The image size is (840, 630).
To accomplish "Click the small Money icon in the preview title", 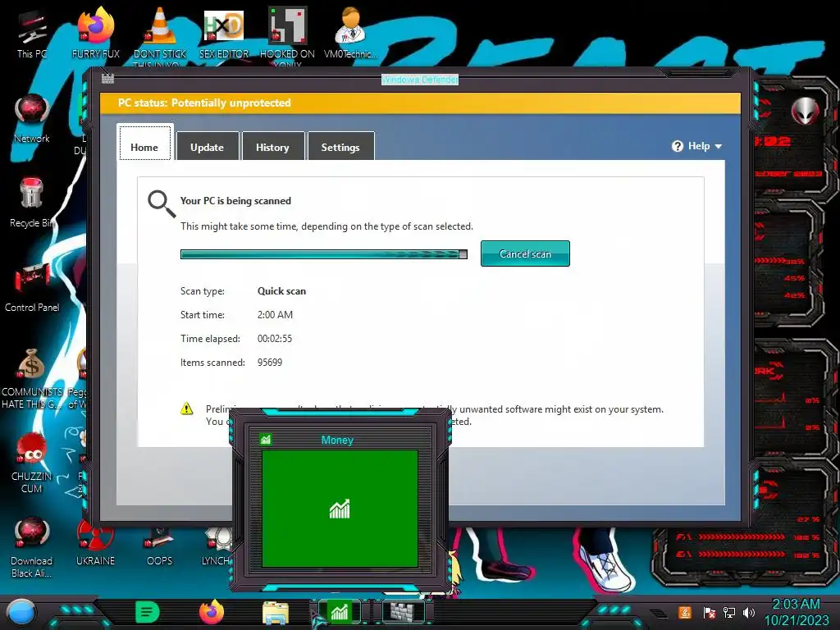I will (x=266, y=440).
